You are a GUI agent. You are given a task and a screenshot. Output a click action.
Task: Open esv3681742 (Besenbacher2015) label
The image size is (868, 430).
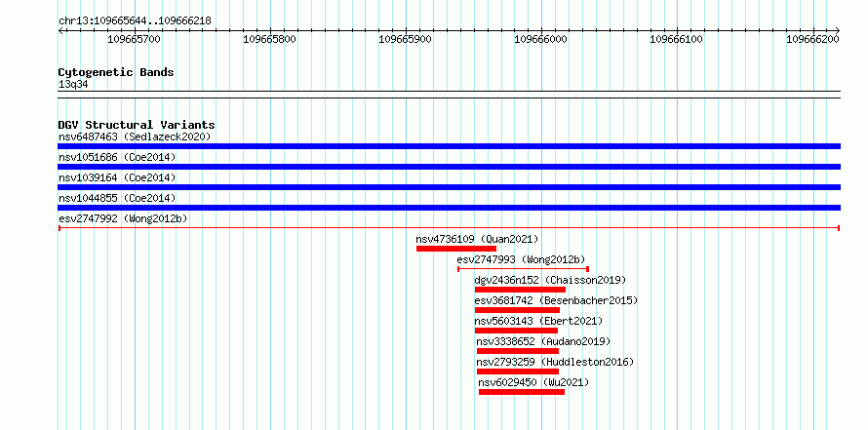556,300
